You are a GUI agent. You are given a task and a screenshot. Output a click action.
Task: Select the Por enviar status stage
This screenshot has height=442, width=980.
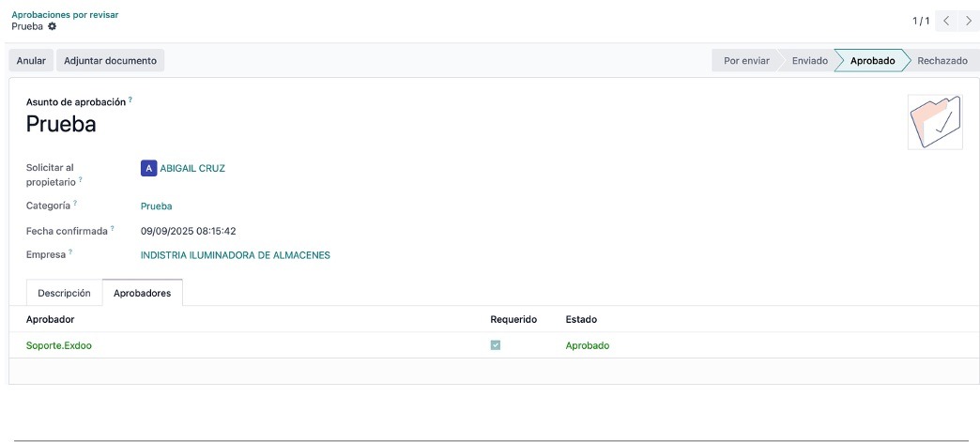[746, 61]
